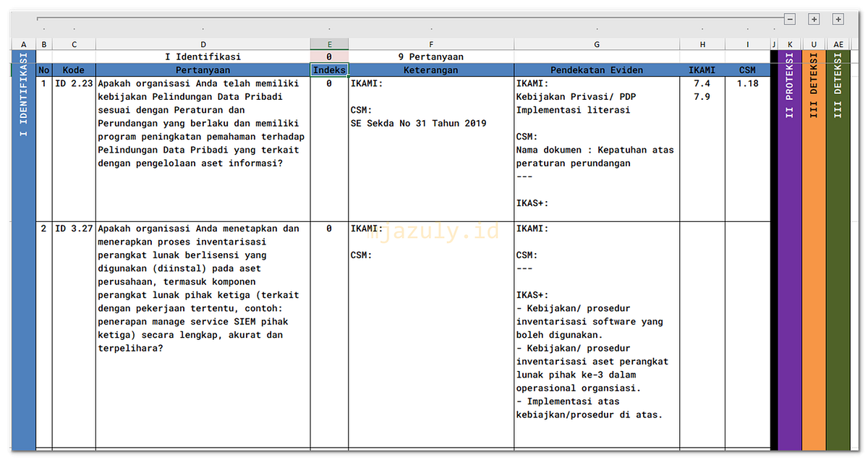This screenshot has height=460, width=868.
Task: Collapse the column group using the minus button
Action: [790, 20]
